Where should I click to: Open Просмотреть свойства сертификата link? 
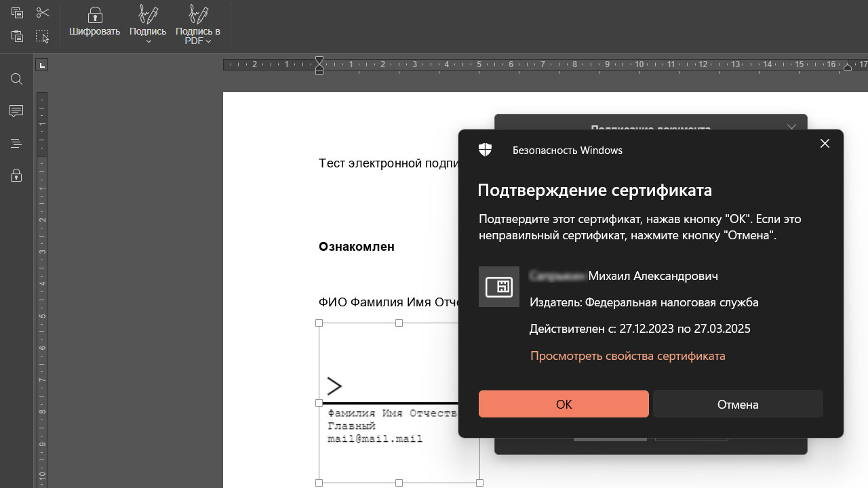click(x=628, y=355)
